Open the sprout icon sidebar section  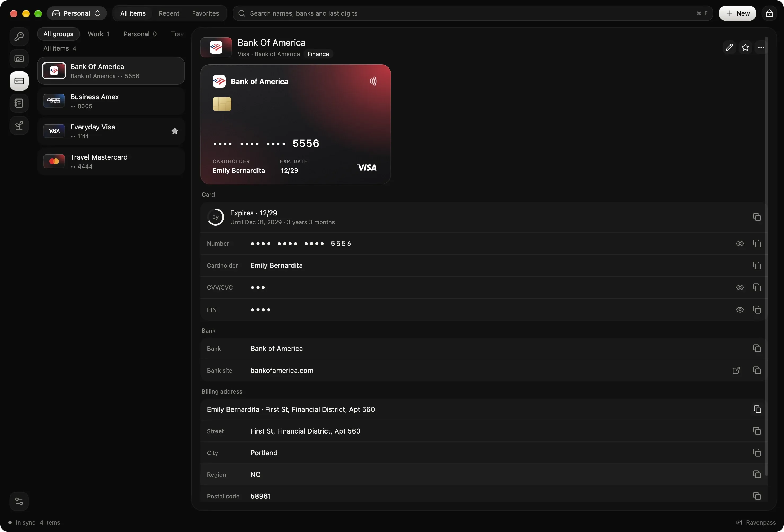19,125
